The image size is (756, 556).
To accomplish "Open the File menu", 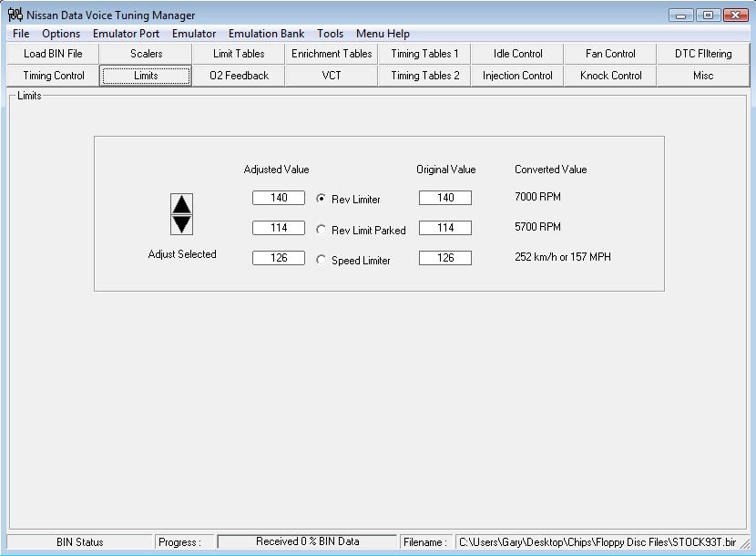I will pos(21,34).
